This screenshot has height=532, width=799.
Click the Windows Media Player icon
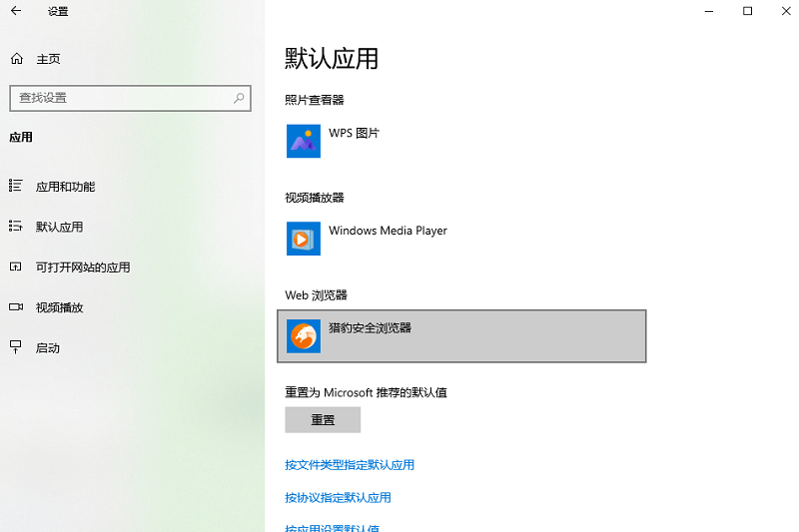click(x=304, y=239)
